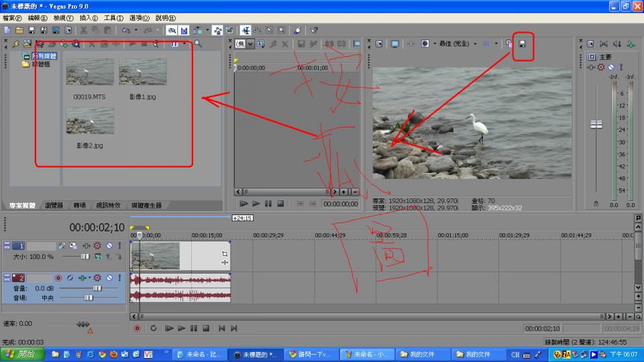Click the video preview on external monitor icon

tap(394, 44)
